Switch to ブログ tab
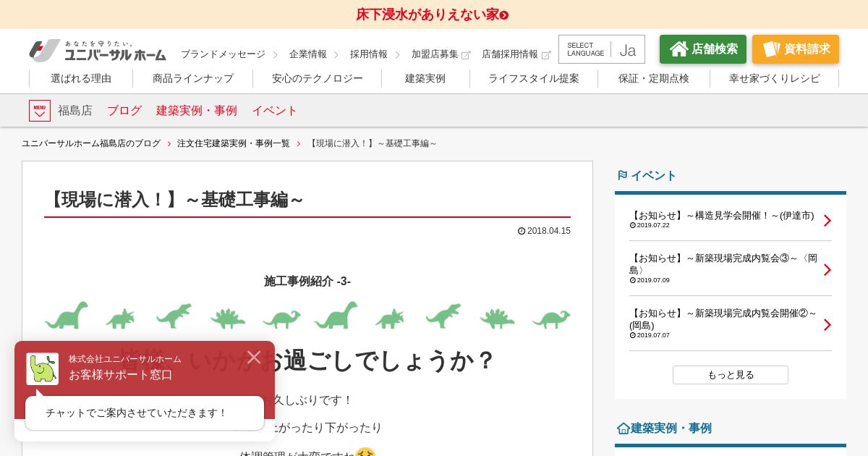This screenshot has width=868, height=456. [x=124, y=111]
